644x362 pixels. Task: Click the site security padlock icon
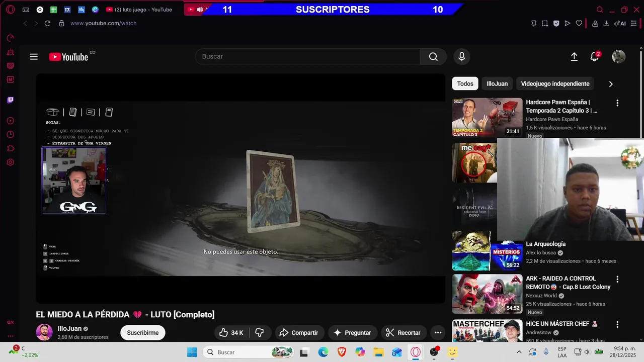(61, 23)
